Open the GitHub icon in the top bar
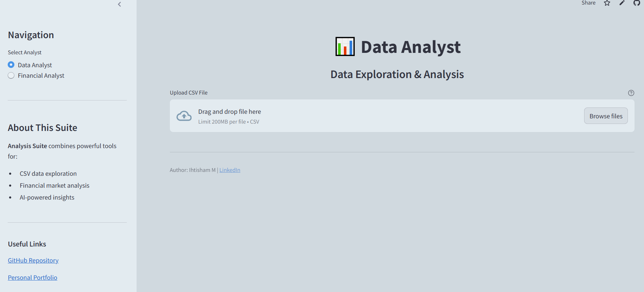This screenshot has width=644, height=292. (637, 3)
